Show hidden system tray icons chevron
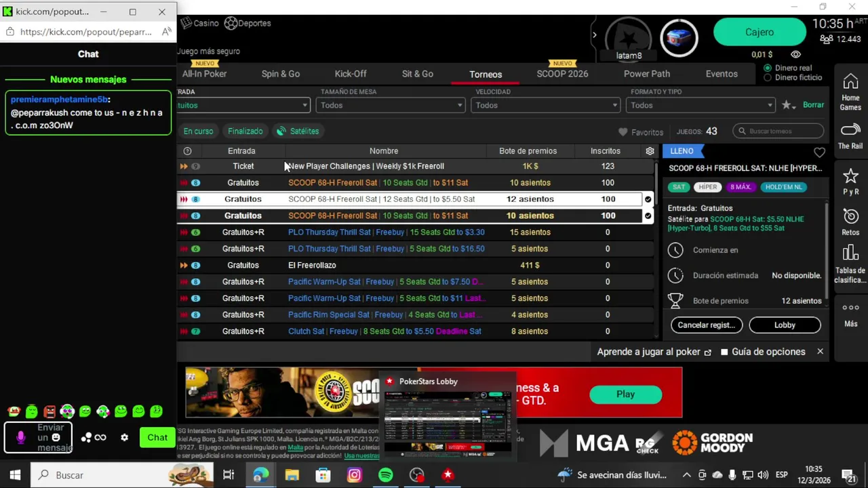The height and width of the screenshot is (488, 868). [686, 475]
